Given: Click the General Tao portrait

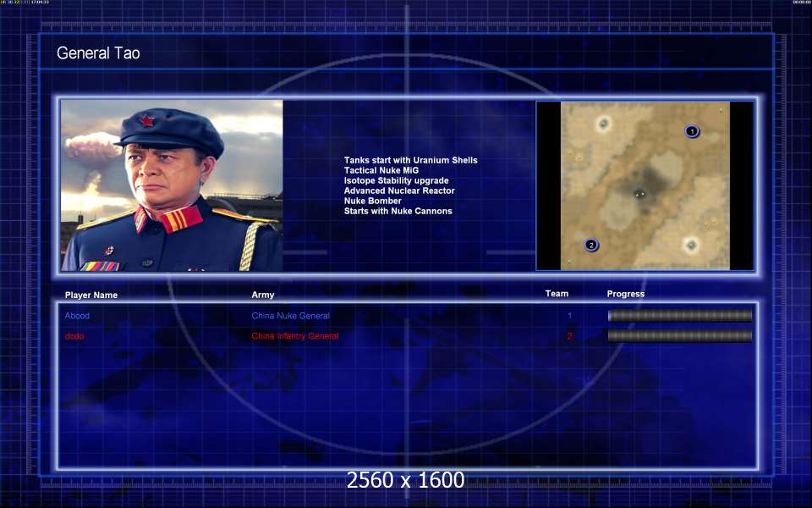Looking at the screenshot, I should pos(172,185).
